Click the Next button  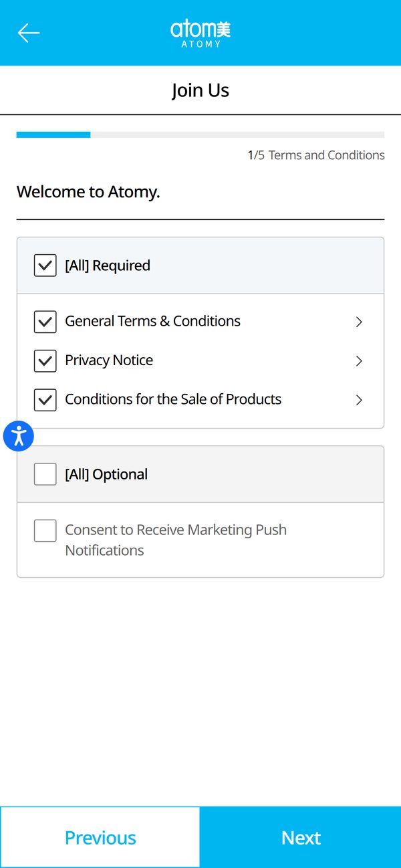[x=301, y=837]
